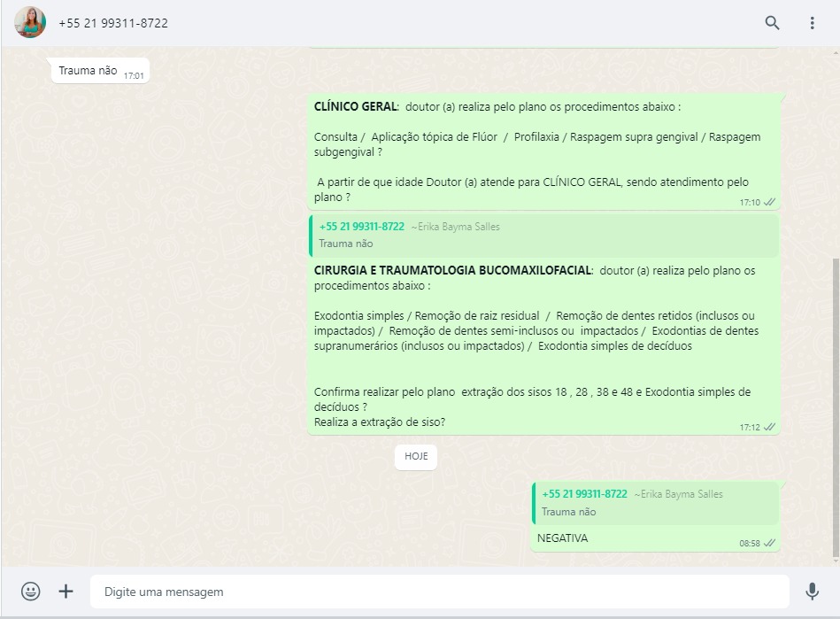
Task: Focus the 'Digite uma mensagem' input field
Action: 439,592
